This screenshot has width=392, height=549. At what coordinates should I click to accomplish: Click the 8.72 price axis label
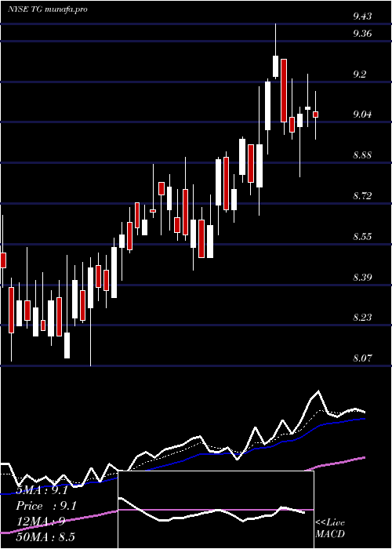tap(362, 196)
